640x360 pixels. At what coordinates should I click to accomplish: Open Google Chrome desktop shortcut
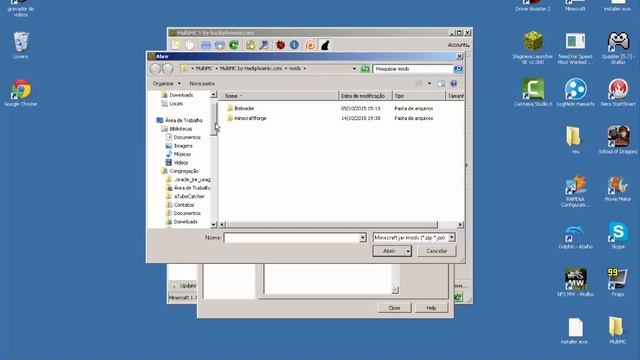(21, 93)
